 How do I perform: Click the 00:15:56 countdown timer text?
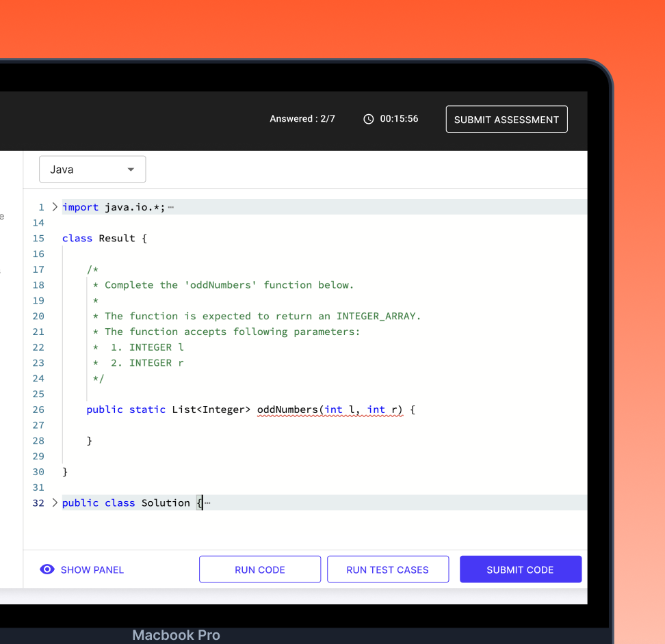pos(399,119)
